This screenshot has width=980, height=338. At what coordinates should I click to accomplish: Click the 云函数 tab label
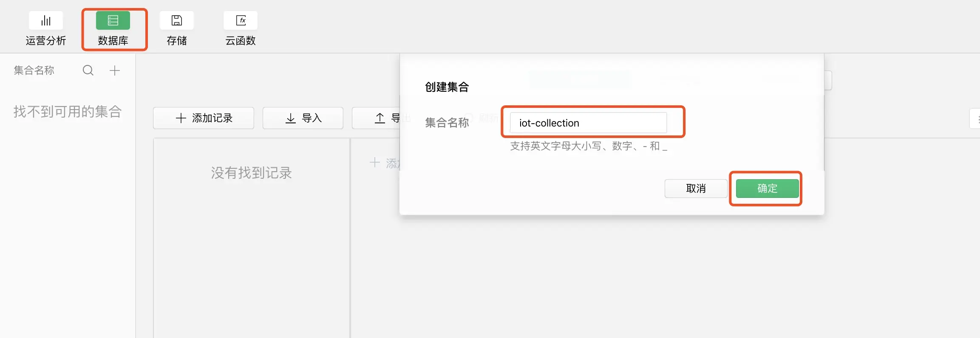[241, 41]
